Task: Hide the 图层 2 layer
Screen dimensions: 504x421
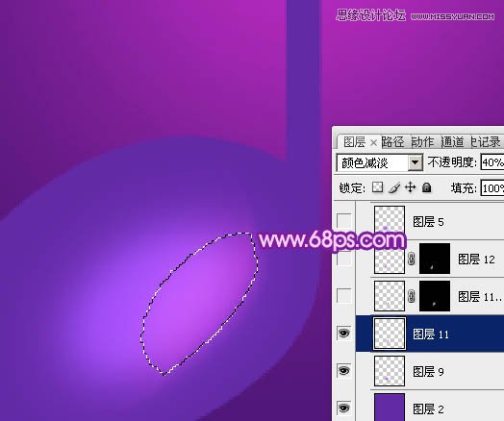Action: [343, 409]
